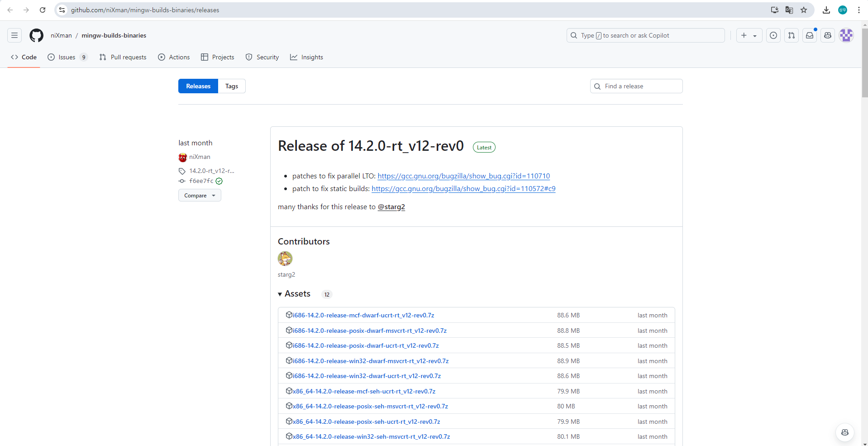Open the Create new plus dropdown
The width and height of the screenshot is (868, 446).
click(749, 35)
